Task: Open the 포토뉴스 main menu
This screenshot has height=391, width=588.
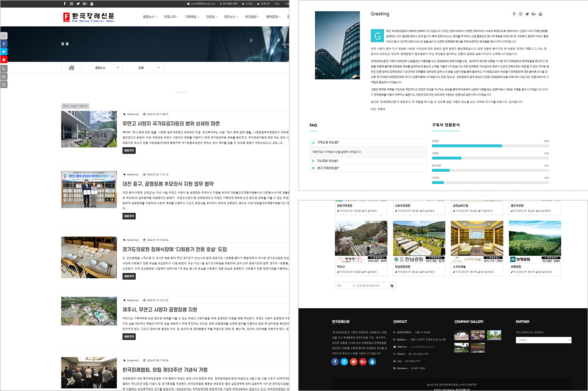Action: (231, 17)
